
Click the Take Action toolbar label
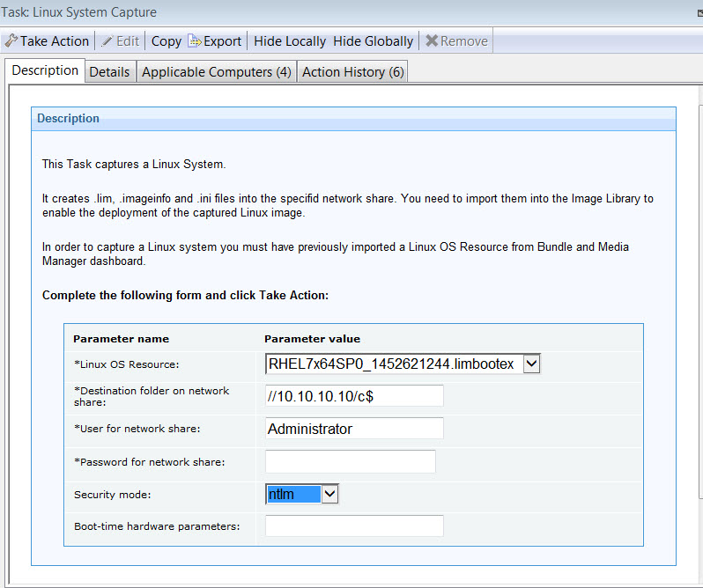(55, 41)
